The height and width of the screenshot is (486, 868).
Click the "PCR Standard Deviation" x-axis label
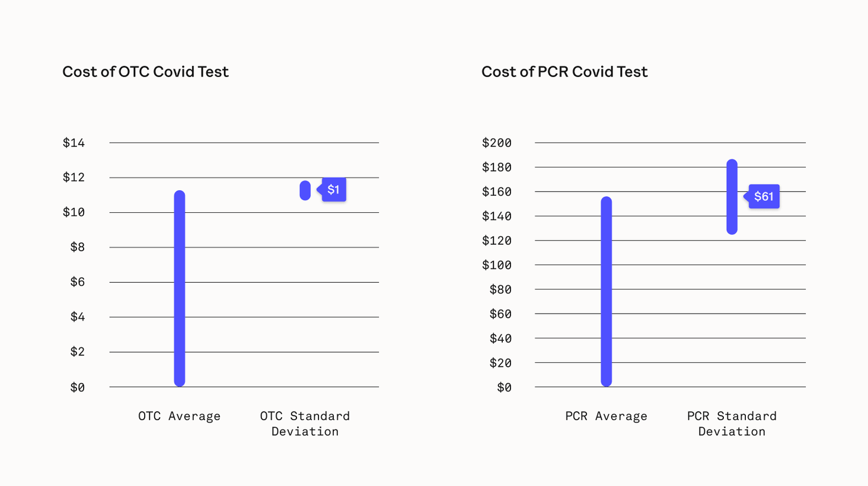coord(732,423)
